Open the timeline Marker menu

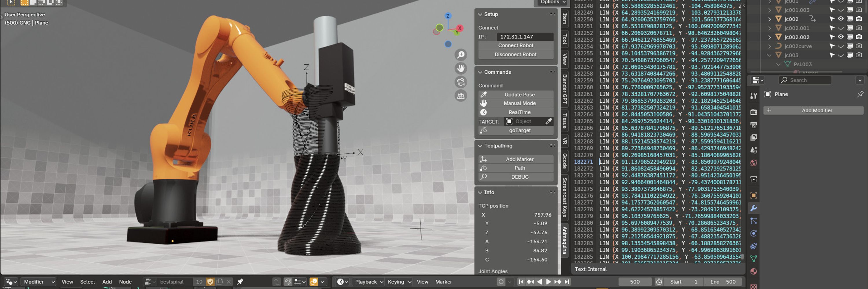point(444,281)
